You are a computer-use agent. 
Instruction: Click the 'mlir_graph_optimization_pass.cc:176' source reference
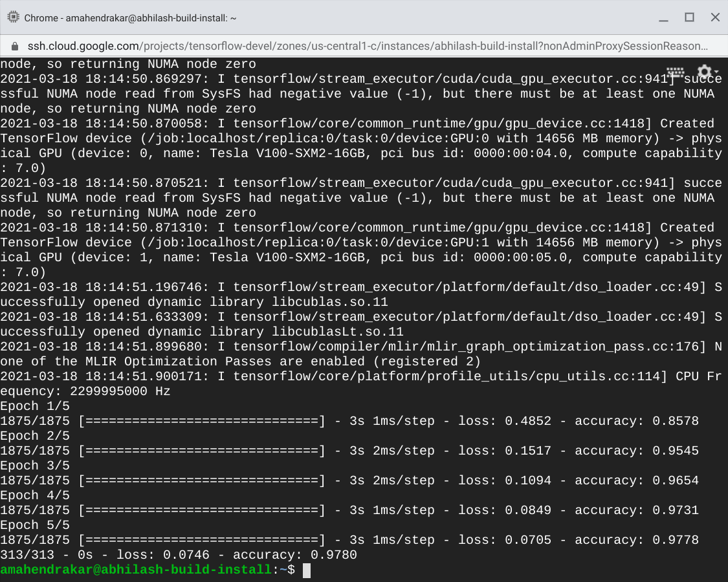point(563,346)
